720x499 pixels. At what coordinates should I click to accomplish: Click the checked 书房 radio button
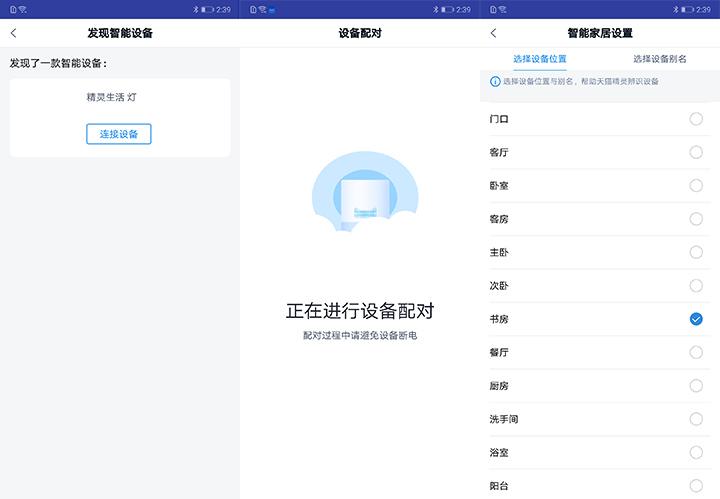[x=696, y=319]
